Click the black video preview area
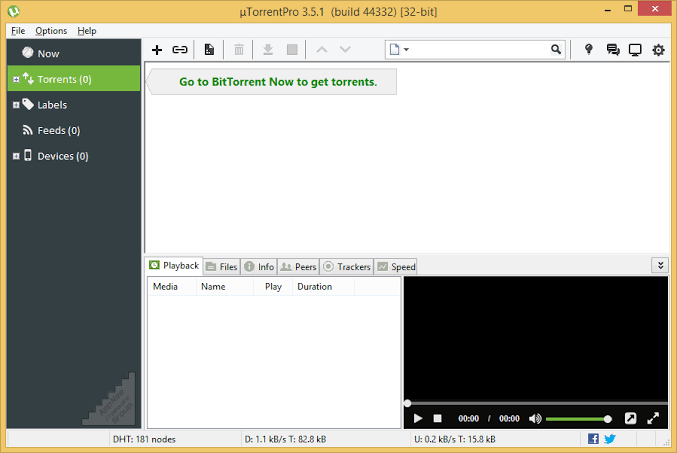The height and width of the screenshot is (453, 677). [536, 339]
